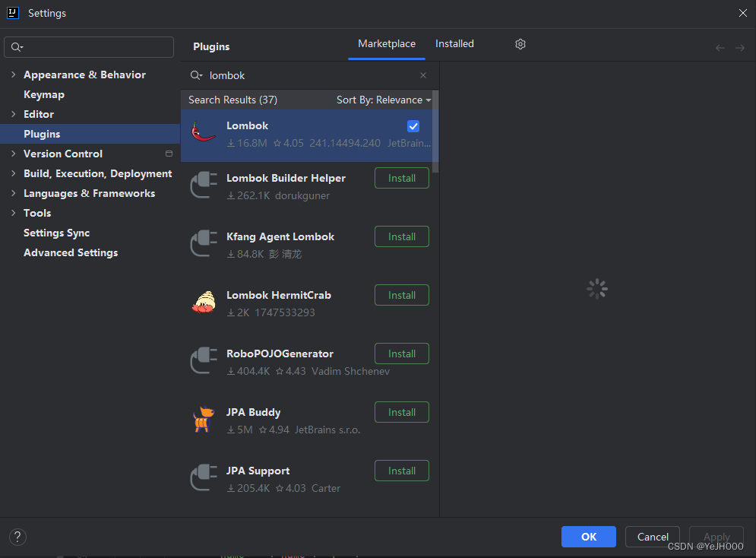Viewport: 756px width, 558px height.
Task: Install Lombok Builder Helper plugin
Action: pyautogui.click(x=402, y=178)
